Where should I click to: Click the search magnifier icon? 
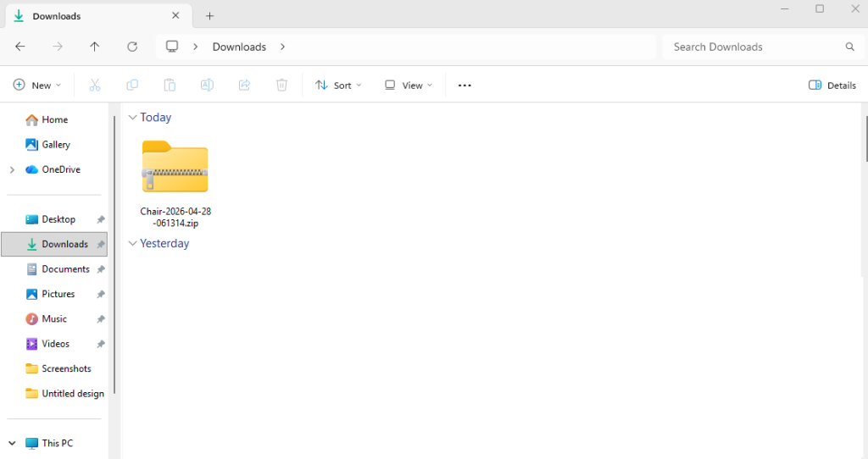849,47
